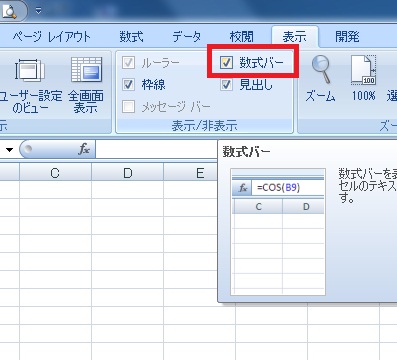Select column C header
397x360 pixels.
coord(55,173)
